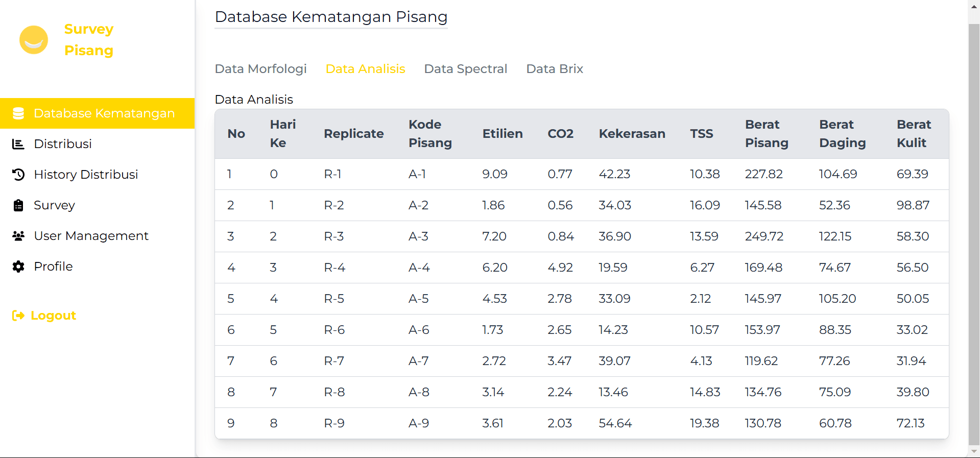Click the CO2 column header

[x=560, y=134]
